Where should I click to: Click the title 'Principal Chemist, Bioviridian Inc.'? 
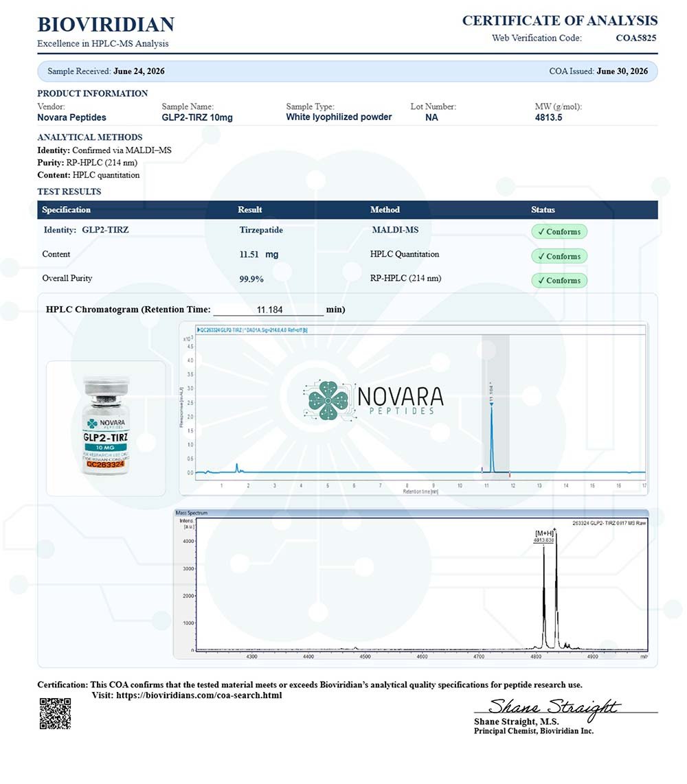(534, 731)
